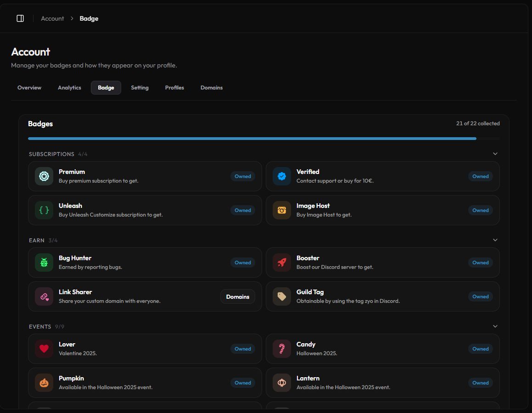Click 'Valentine 2025.' description text
The image size is (532, 413).
[x=78, y=353]
